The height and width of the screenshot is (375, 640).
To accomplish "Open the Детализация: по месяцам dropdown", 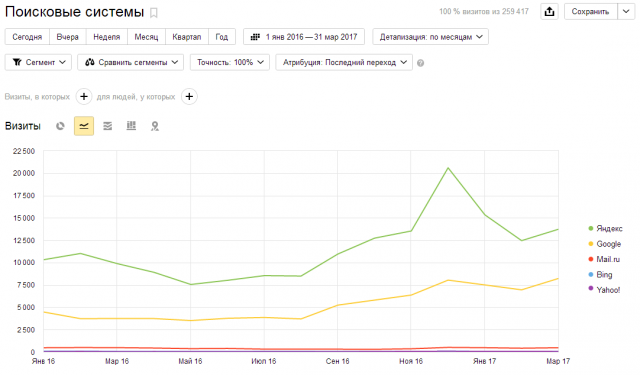I will click(431, 37).
